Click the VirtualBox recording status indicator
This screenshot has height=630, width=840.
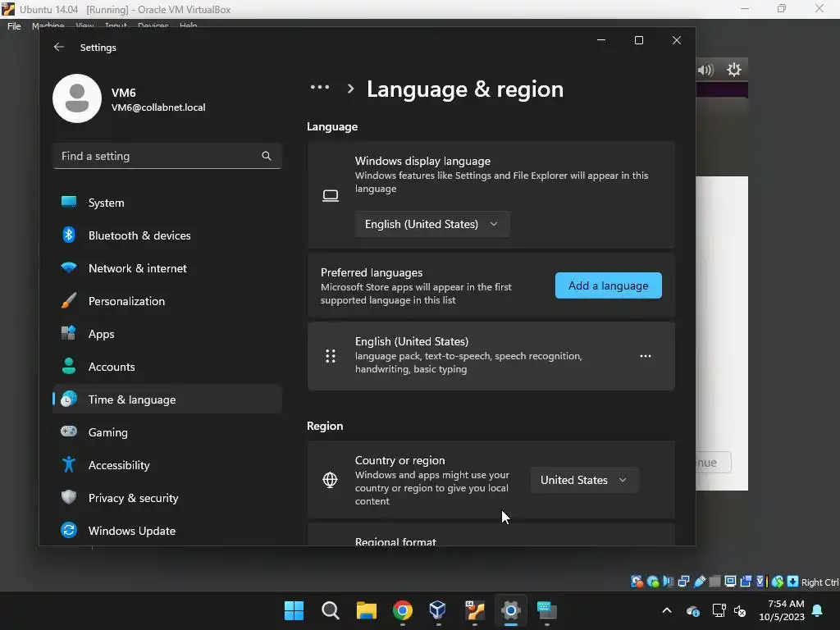pos(746,582)
